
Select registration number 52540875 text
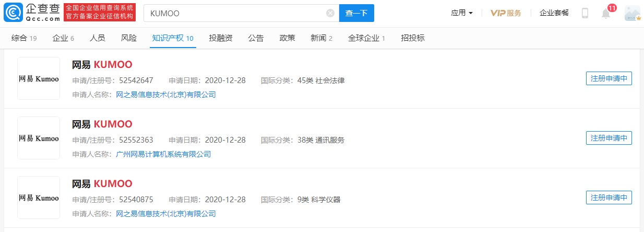pyautogui.click(x=136, y=200)
